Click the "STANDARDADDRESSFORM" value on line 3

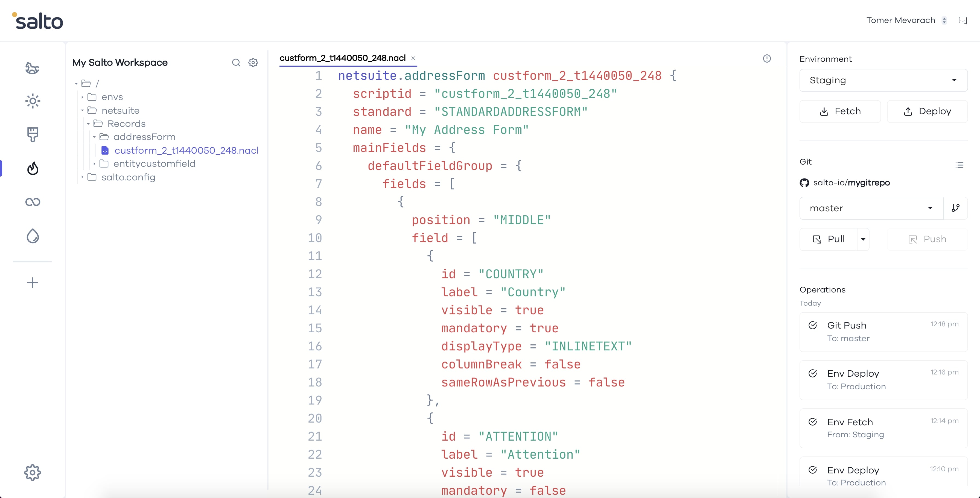511,112
